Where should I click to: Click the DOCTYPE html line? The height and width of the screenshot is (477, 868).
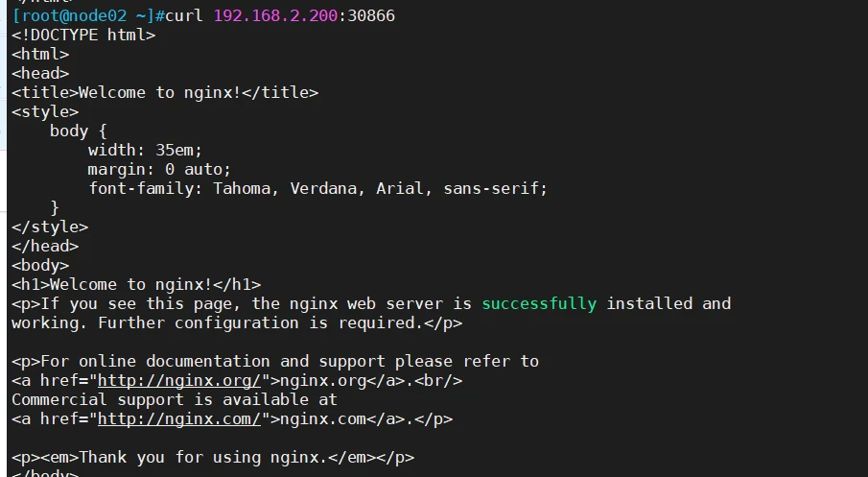tap(83, 35)
